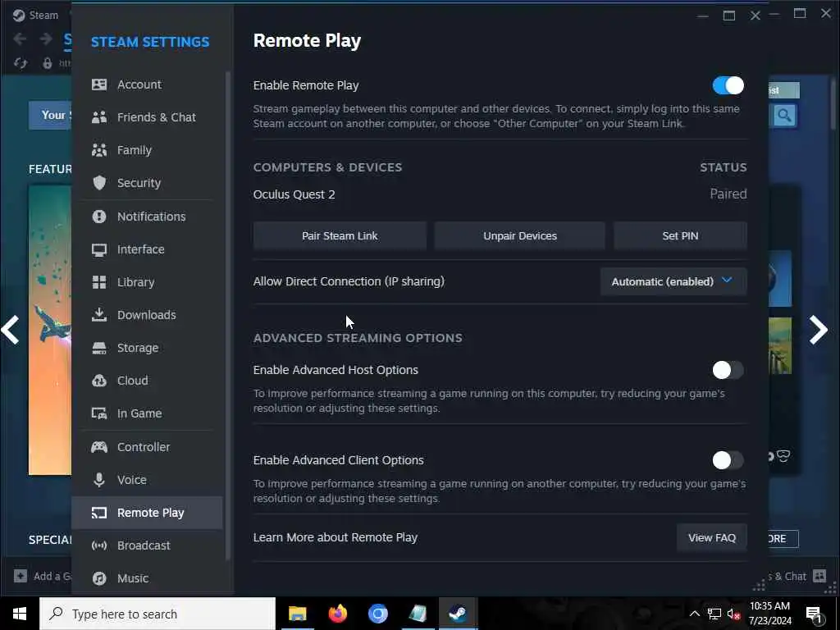Click the taskbar clock showing 10:35 AM
The width and height of the screenshot is (840, 630).
tap(769, 614)
